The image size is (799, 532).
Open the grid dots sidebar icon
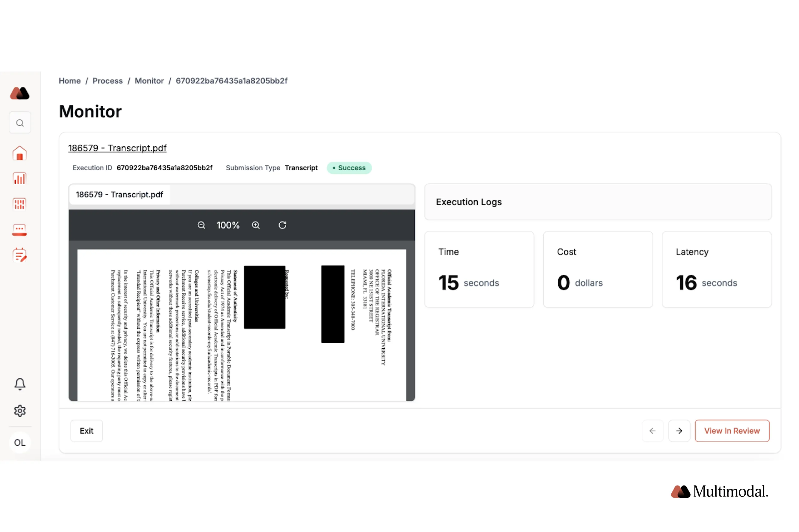[20, 204]
